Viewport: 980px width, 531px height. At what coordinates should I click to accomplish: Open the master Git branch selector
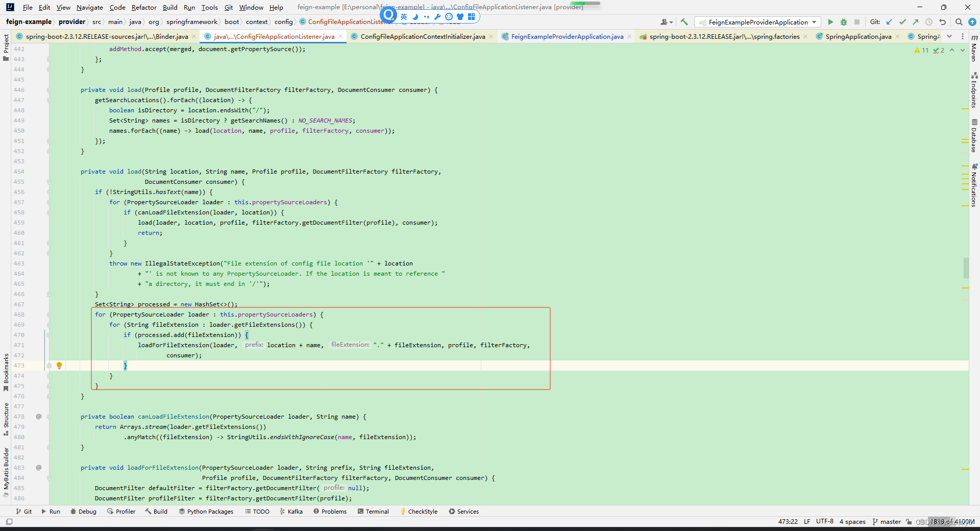pos(887,522)
